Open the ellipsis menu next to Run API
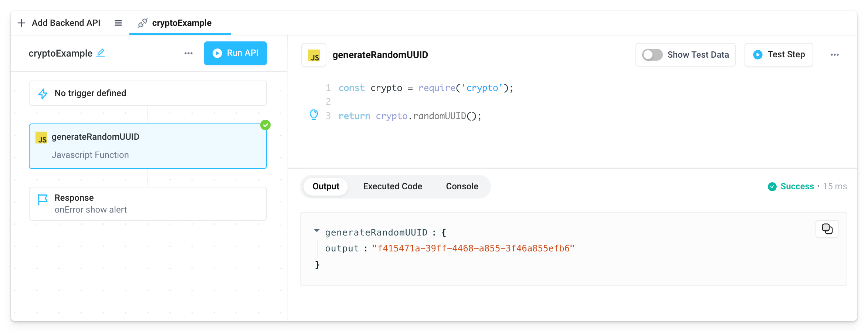The image size is (868, 332). click(189, 53)
